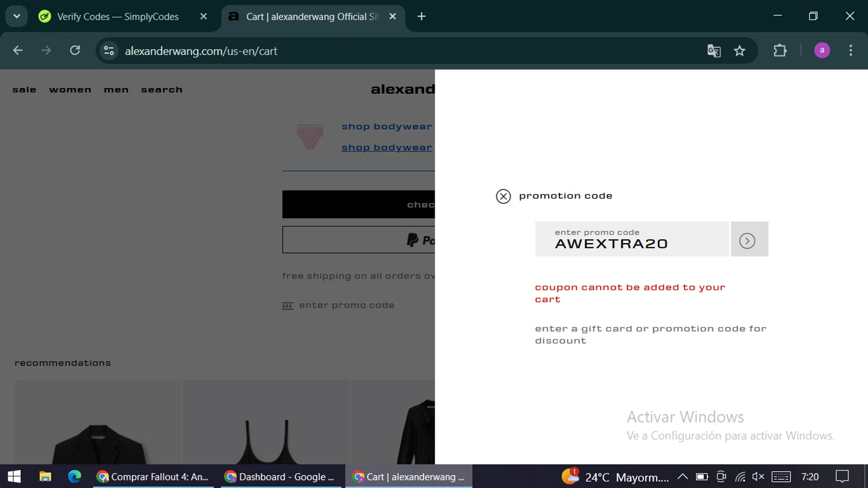The image size is (868, 488).
Task: Close the Cart alexanderwang tab
Action: tap(392, 17)
